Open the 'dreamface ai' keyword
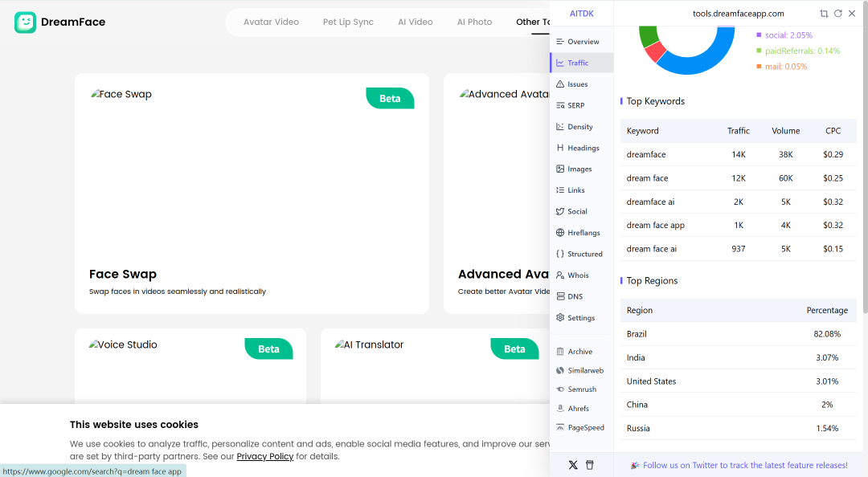The image size is (868, 477). (x=650, y=202)
